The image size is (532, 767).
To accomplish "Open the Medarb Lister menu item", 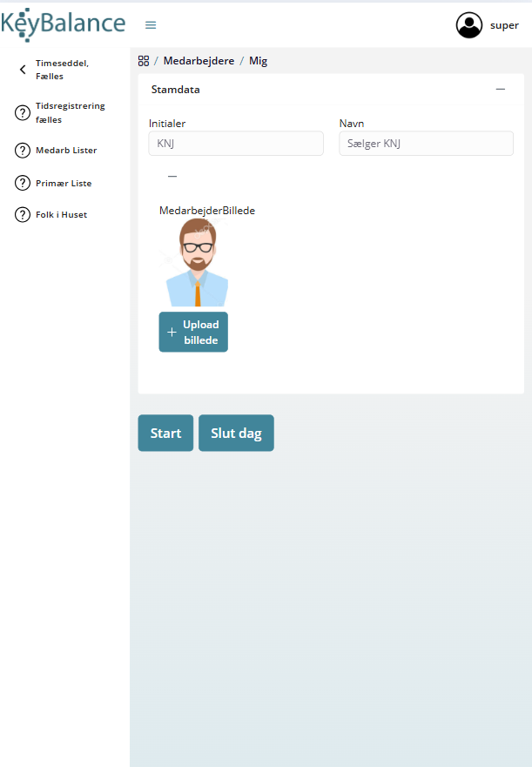I will tap(66, 151).
